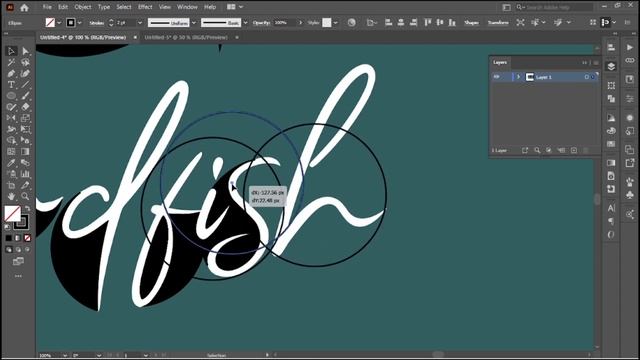This screenshot has width=640, height=360.
Task: Select the Width tool
Action: [x=11, y=129]
